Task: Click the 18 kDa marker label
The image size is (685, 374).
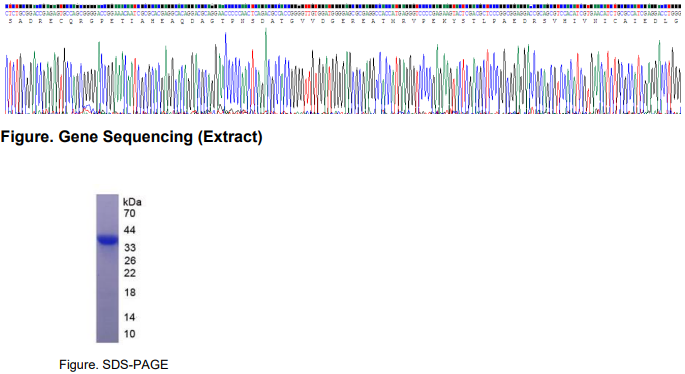Action: pyautogui.click(x=130, y=293)
